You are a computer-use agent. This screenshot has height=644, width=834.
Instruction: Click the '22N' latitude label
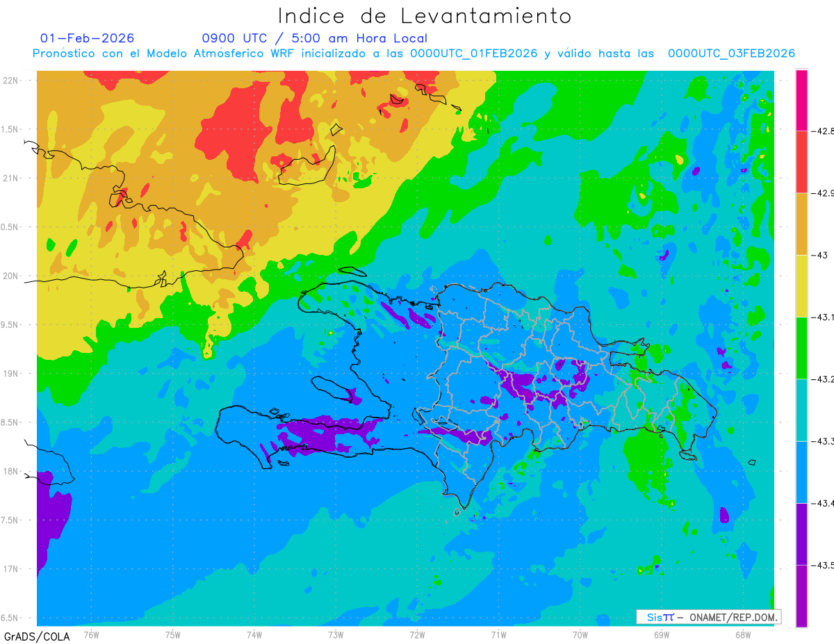11,80
